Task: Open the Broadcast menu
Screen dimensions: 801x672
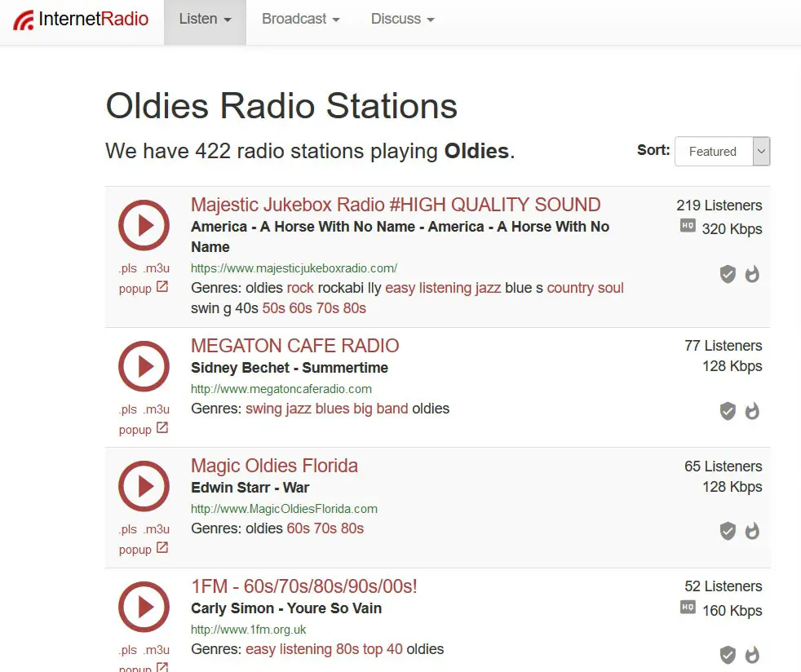Action: [300, 20]
